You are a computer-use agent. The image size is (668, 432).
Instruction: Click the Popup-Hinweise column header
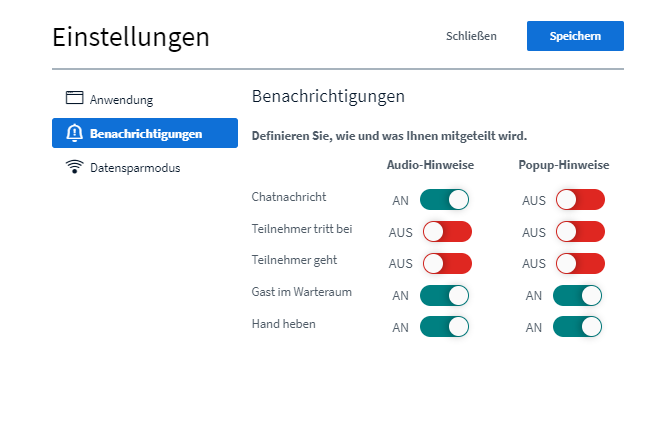point(564,165)
